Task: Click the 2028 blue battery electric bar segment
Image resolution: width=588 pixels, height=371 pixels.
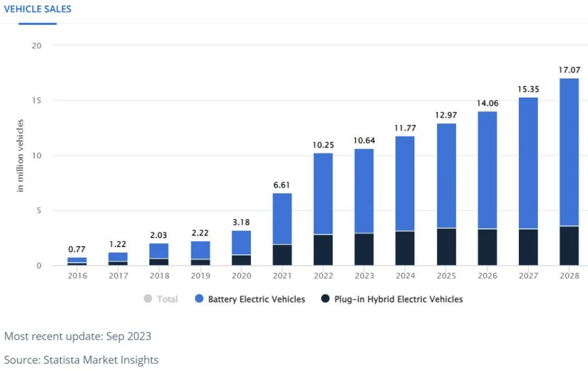Action: coord(569,151)
